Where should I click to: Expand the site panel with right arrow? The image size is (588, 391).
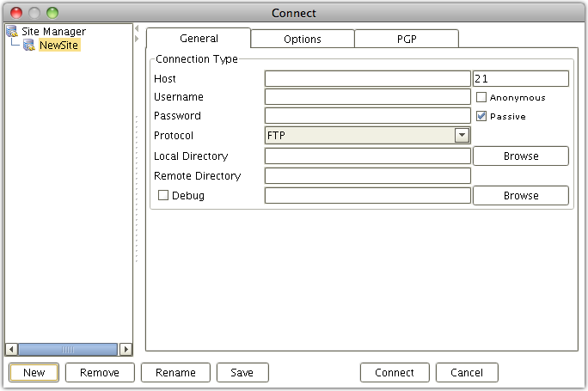pos(137,38)
